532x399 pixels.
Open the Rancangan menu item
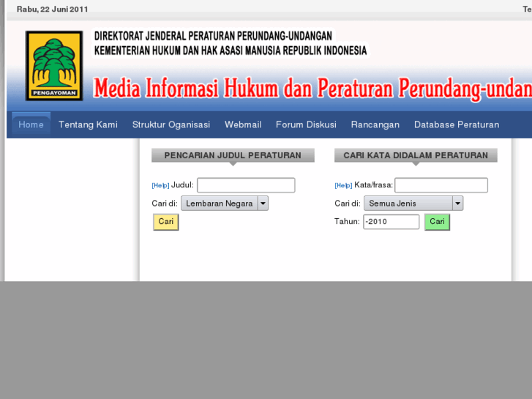(x=375, y=124)
